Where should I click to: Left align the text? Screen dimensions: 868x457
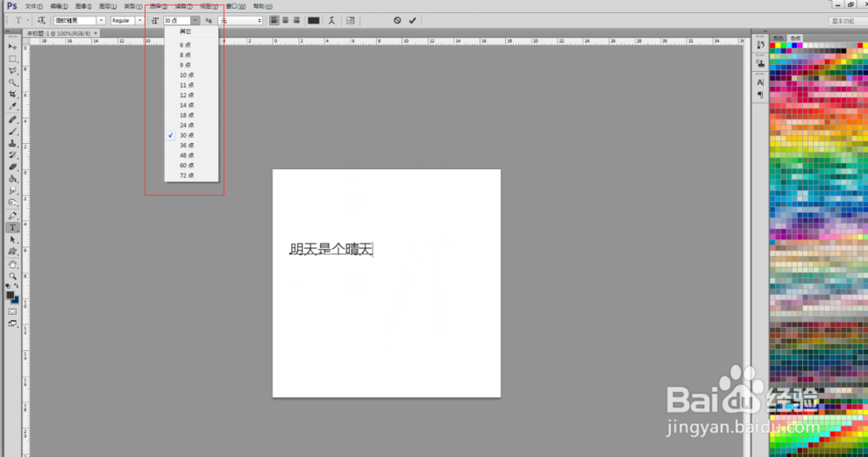point(274,21)
